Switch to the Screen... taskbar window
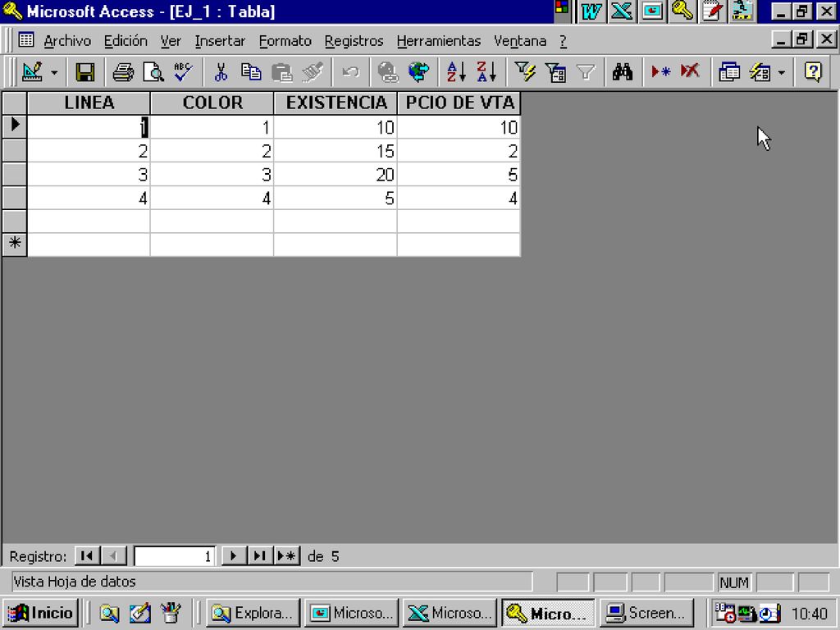 (646, 613)
